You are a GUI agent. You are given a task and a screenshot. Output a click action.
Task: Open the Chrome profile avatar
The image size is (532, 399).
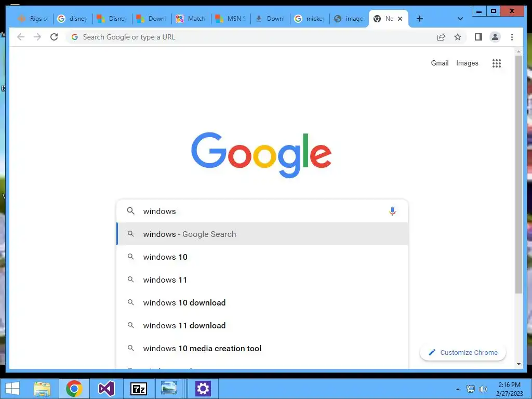click(x=495, y=37)
